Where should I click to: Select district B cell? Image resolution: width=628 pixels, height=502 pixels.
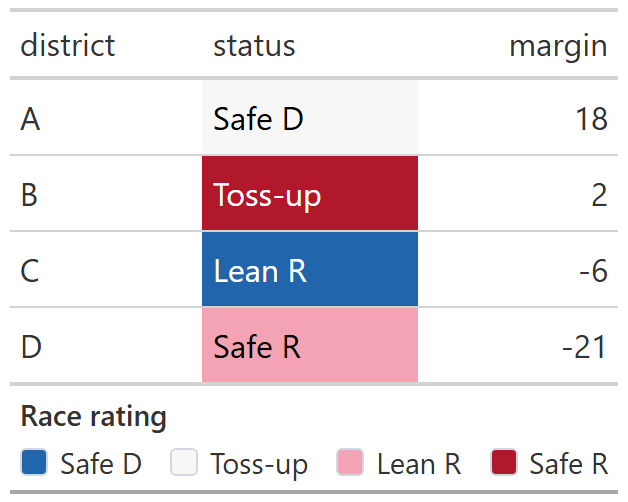pyautogui.click(x=30, y=194)
